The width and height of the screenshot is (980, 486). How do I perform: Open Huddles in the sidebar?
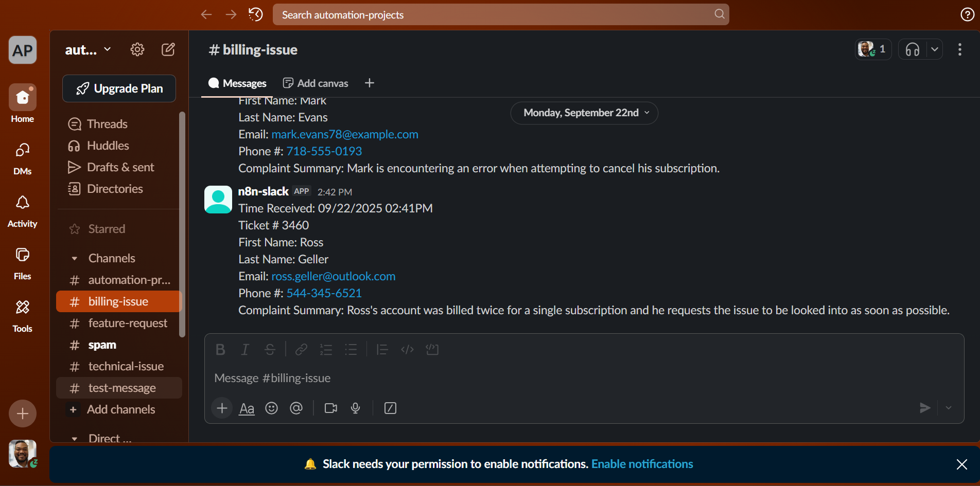(118, 146)
